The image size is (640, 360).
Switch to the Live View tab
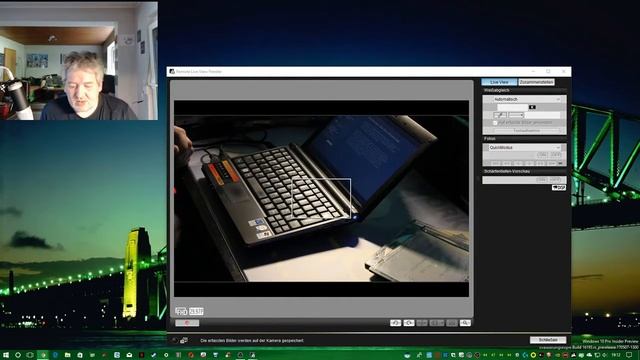(x=499, y=82)
